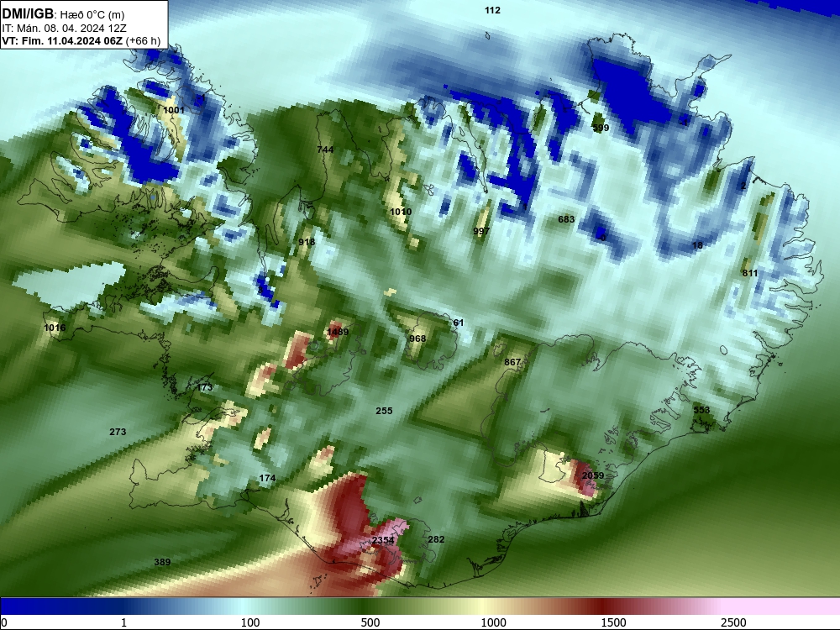The width and height of the screenshot is (840, 630).
Task: Click the legend label 1500
Action: (613, 622)
